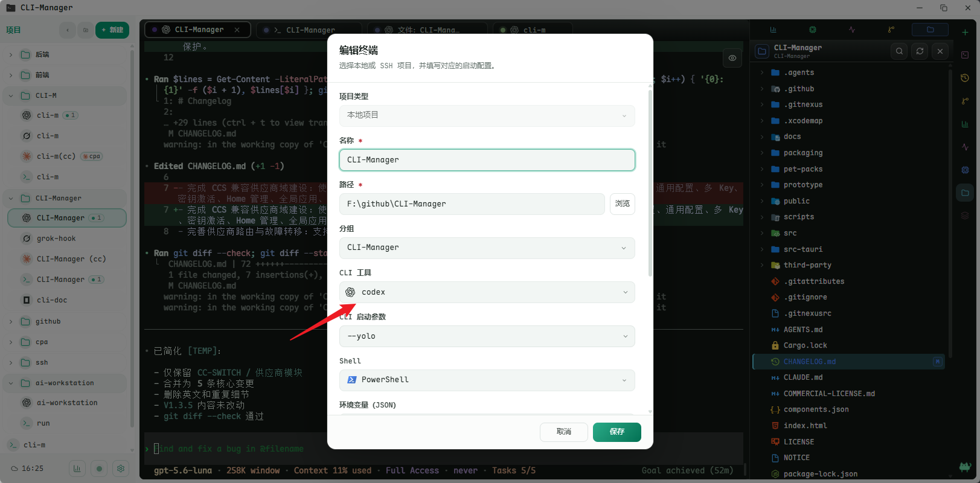Click the new folder group icon
This screenshot has width=980, height=483.
[85, 30]
